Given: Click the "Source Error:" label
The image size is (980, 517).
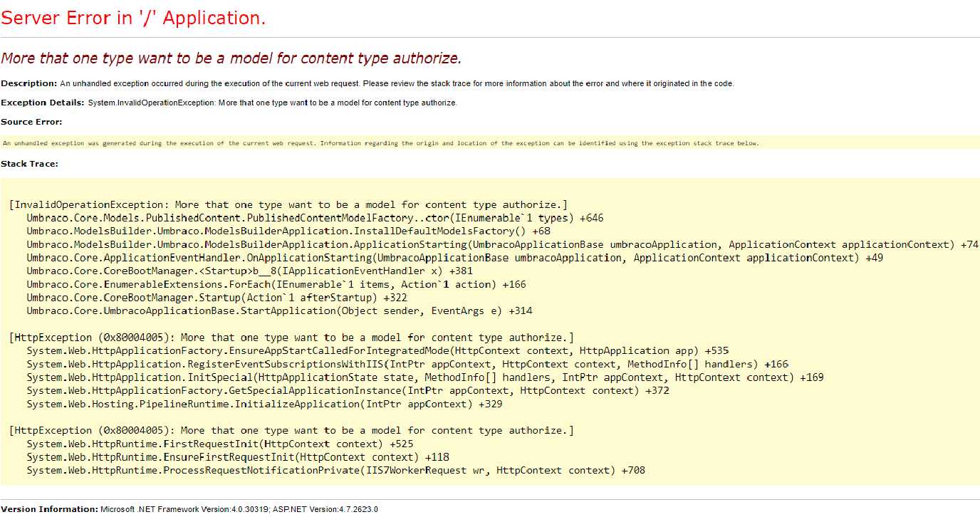Looking at the screenshot, I should click(31, 122).
